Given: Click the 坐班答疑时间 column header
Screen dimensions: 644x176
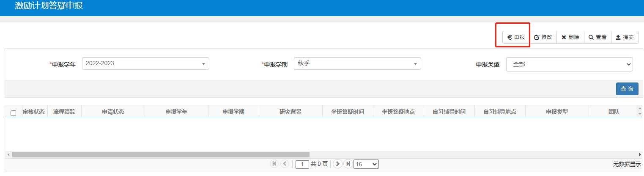Looking at the screenshot, I should [348, 112].
